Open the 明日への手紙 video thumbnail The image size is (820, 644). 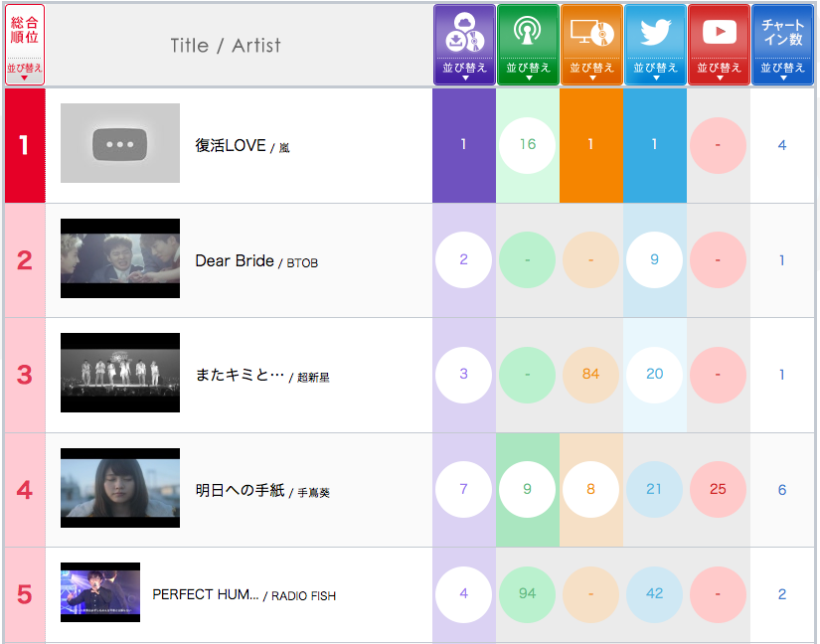coord(120,488)
